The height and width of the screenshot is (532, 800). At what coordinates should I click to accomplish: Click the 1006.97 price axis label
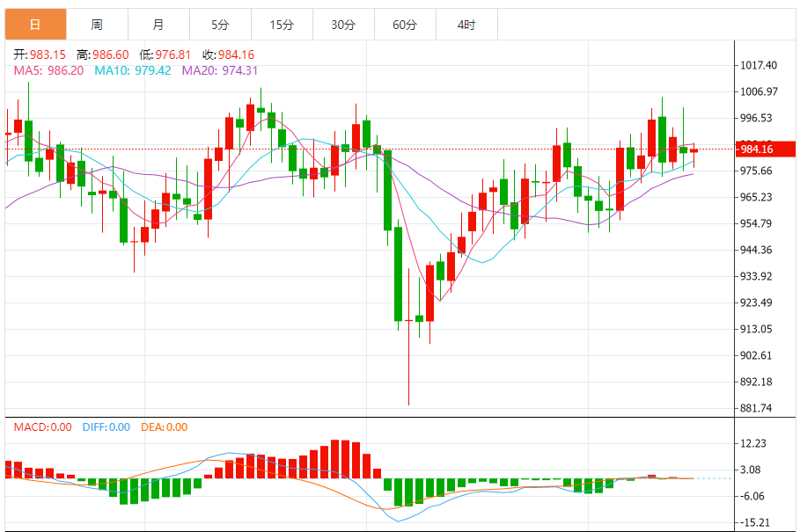759,91
